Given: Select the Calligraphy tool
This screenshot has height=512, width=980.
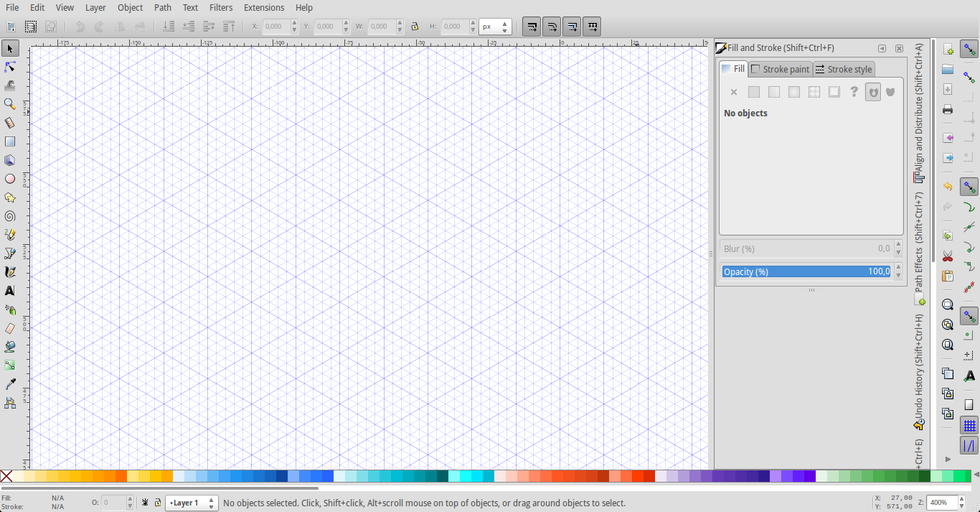Looking at the screenshot, I should (x=10, y=272).
